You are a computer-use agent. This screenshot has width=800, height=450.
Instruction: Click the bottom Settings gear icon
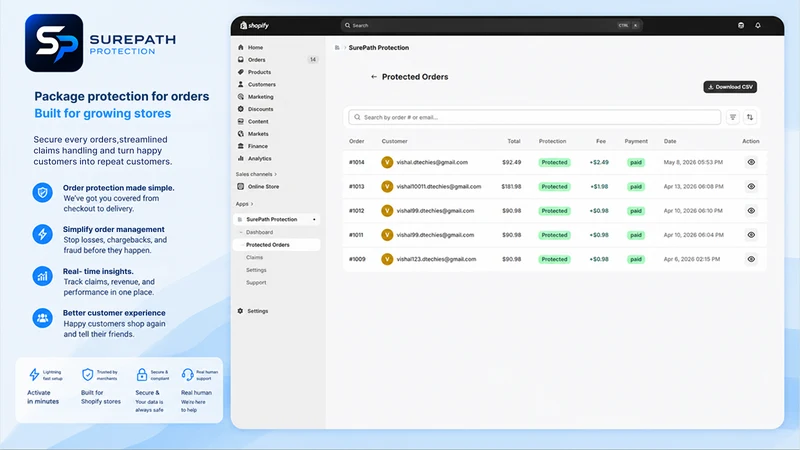tap(240, 311)
